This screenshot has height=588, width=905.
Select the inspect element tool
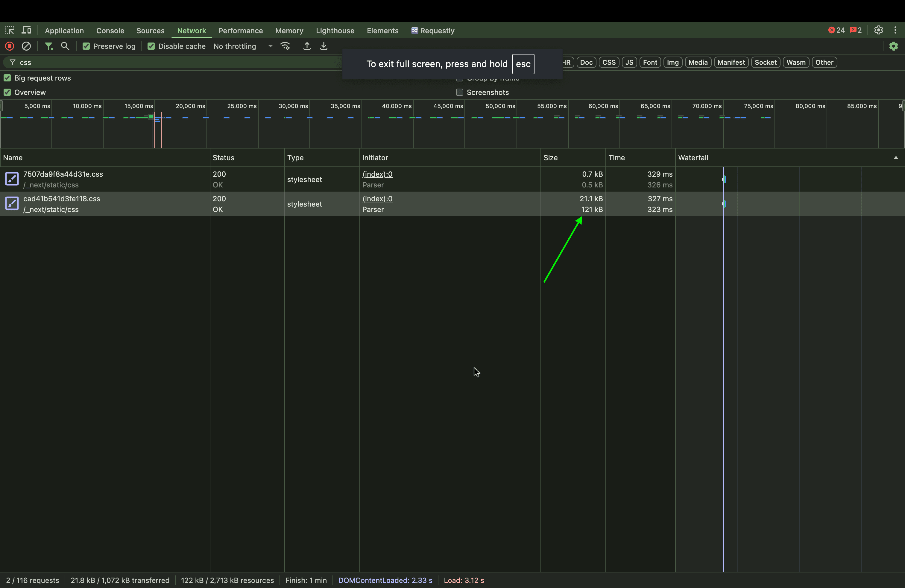pyautogui.click(x=10, y=30)
